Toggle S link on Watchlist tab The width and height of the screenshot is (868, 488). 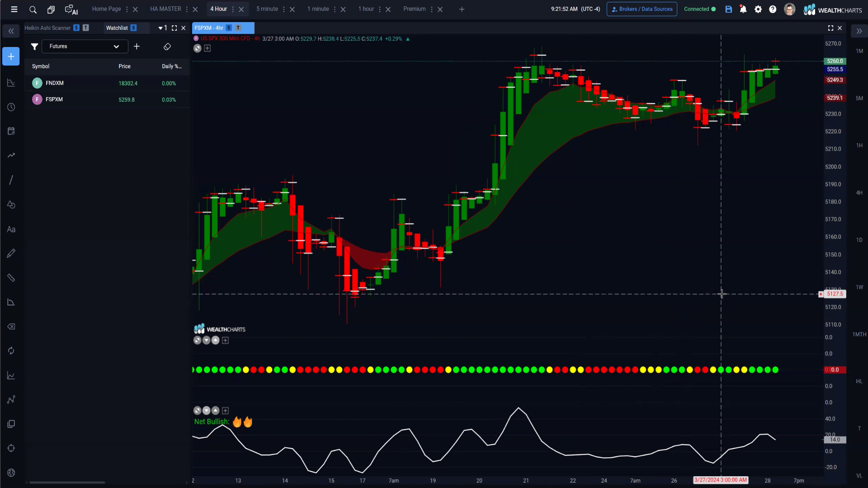coord(133,28)
